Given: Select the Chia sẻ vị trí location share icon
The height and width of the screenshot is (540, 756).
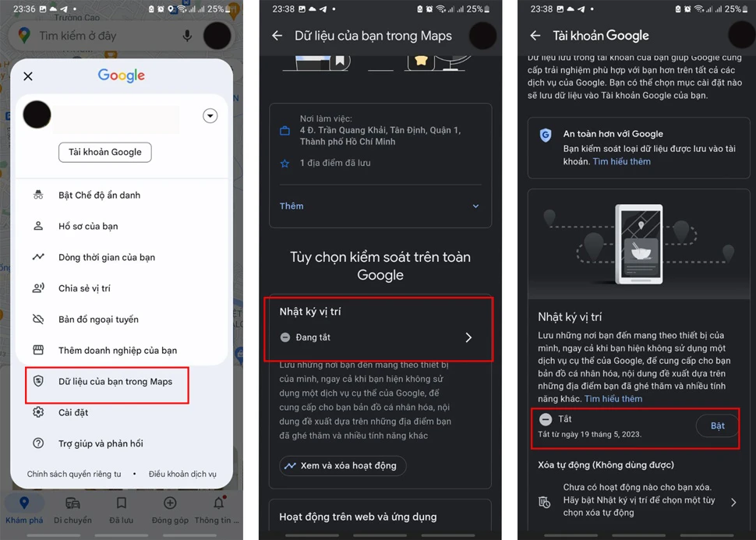Looking at the screenshot, I should point(39,288).
